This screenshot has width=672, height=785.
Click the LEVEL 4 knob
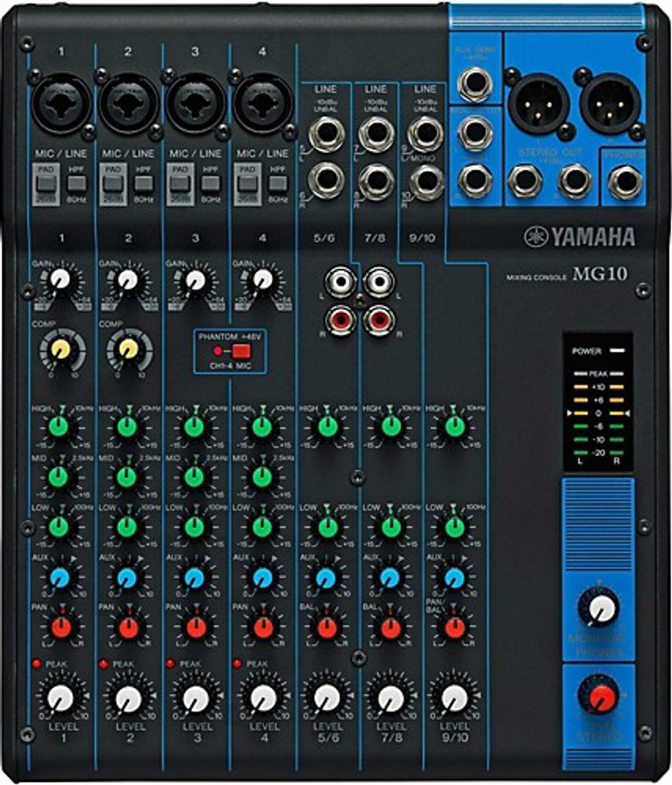point(263,698)
